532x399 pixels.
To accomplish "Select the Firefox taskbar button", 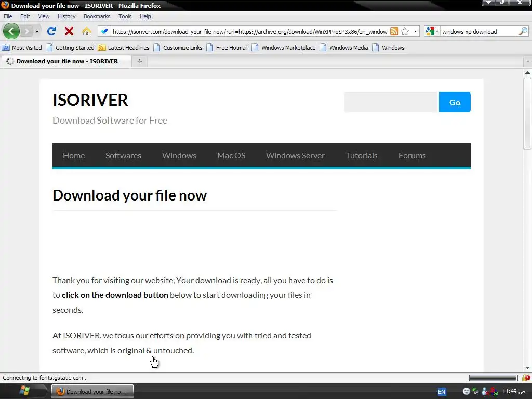I will click(x=92, y=392).
